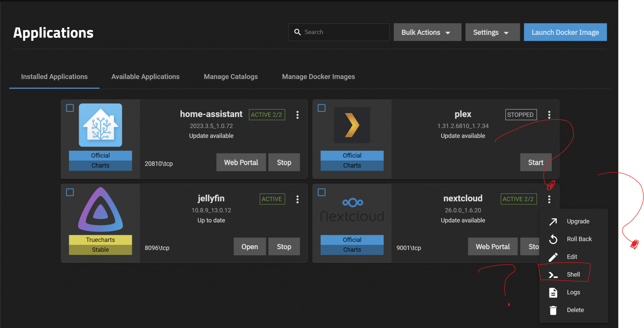Choose Upgrade from nextcloud menu
This screenshot has width=644, height=328.
click(574, 221)
